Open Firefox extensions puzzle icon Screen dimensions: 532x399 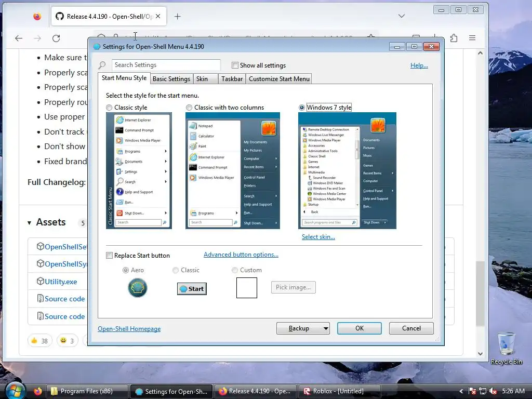pos(454,38)
